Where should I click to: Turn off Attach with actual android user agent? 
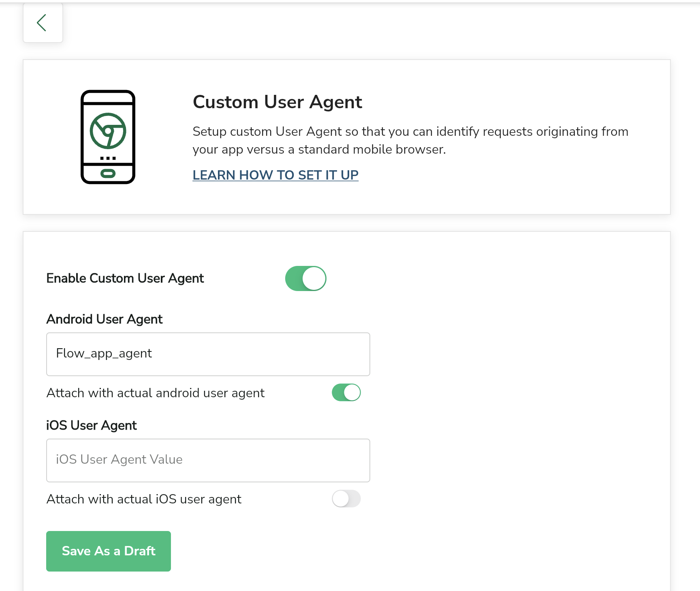(346, 392)
